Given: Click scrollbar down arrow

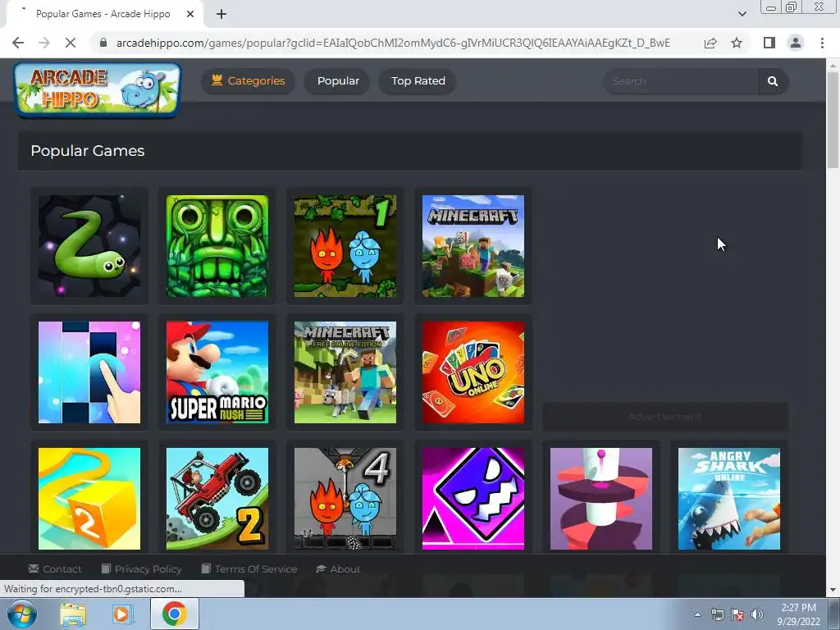Looking at the screenshot, I should [833, 591].
